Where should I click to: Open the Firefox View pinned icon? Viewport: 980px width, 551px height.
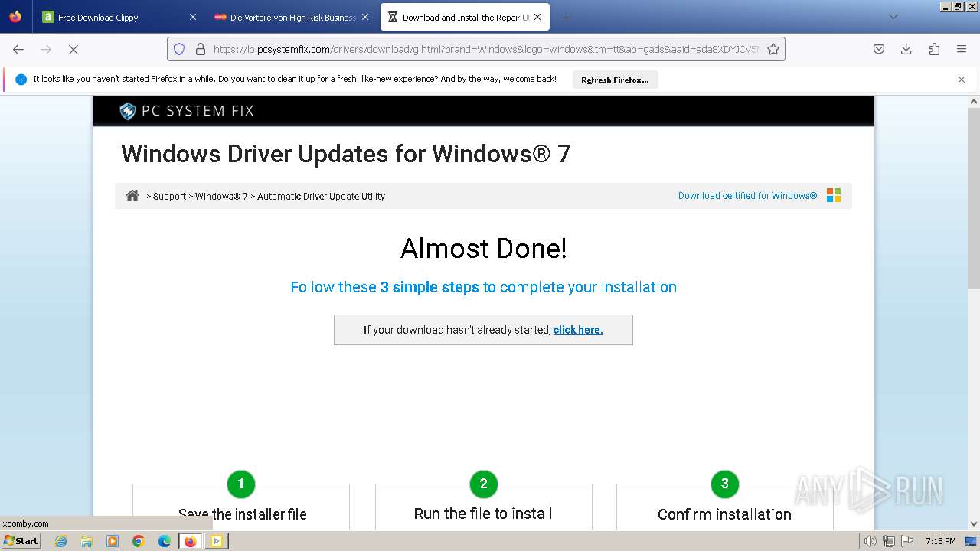pos(15,17)
